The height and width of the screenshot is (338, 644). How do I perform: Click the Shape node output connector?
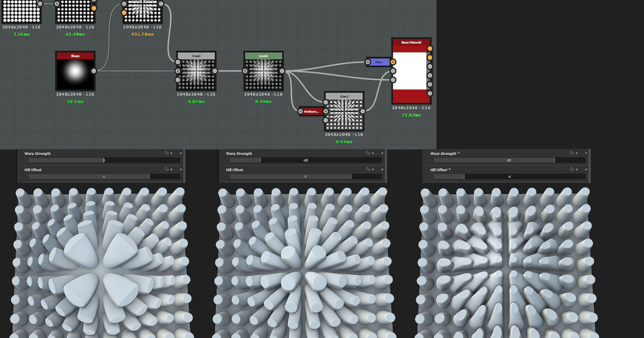(x=94, y=71)
